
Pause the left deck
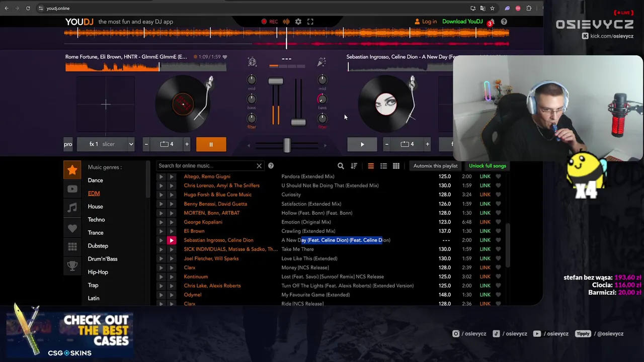point(211,144)
